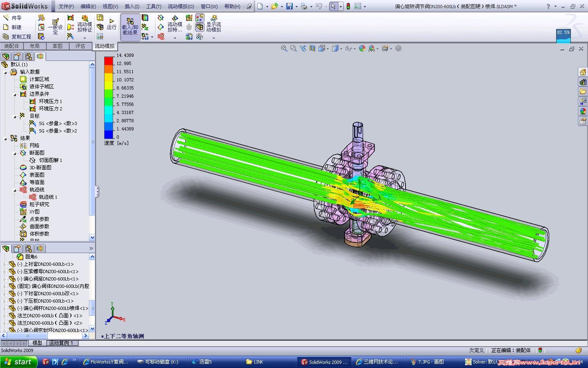Click the Open folder icon in top toolbar

coord(275,6)
